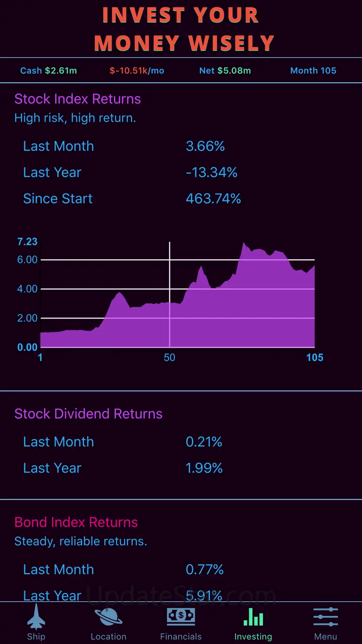Viewport: 362px width, 644px height.
Task: Tap the 105 end label on chart axis
Action: (x=315, y=358)
